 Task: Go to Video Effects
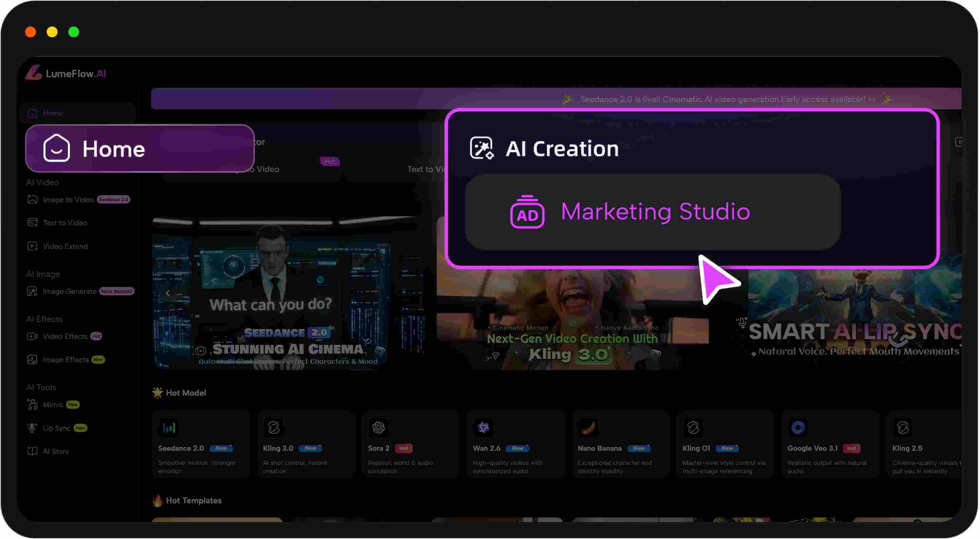[x=64, y=336]
